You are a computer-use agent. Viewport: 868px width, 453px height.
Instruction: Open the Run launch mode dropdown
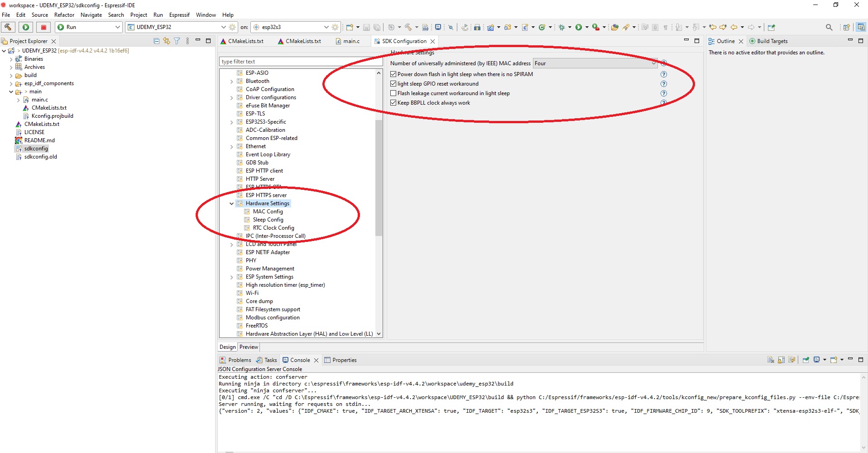tap(89, 27)
